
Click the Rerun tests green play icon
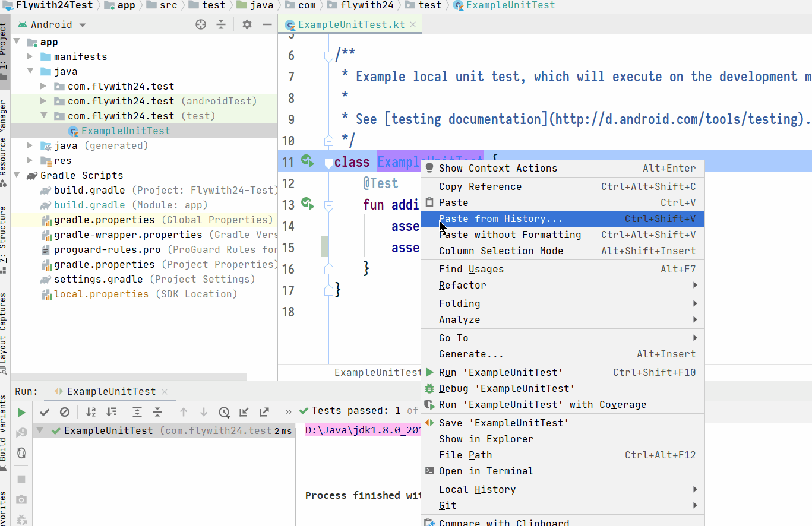(x=21, y=413)
